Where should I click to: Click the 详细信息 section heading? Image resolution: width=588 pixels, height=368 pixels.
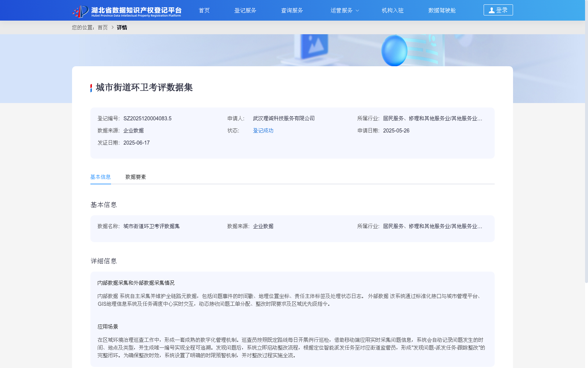tap(104, 261)
